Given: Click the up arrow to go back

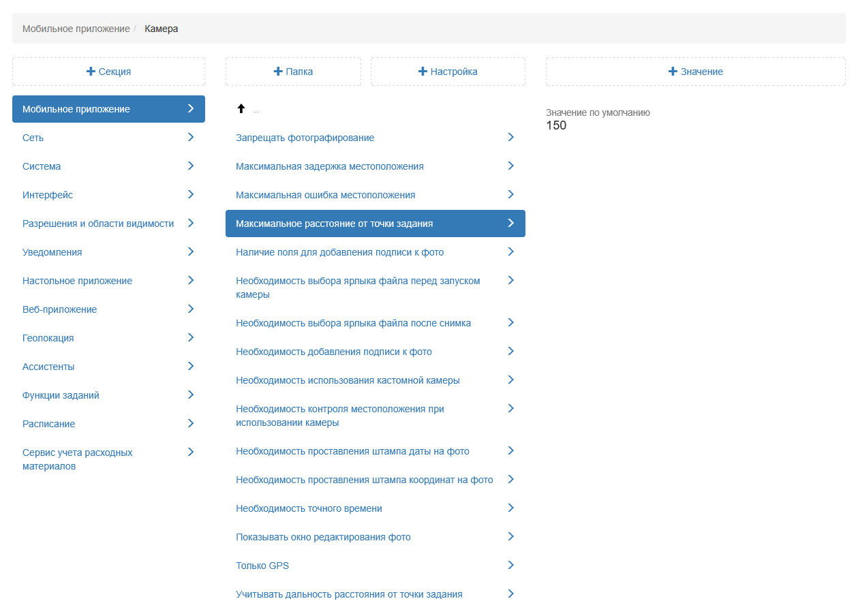Looking at the screenshot, I should tap(241, 109).
